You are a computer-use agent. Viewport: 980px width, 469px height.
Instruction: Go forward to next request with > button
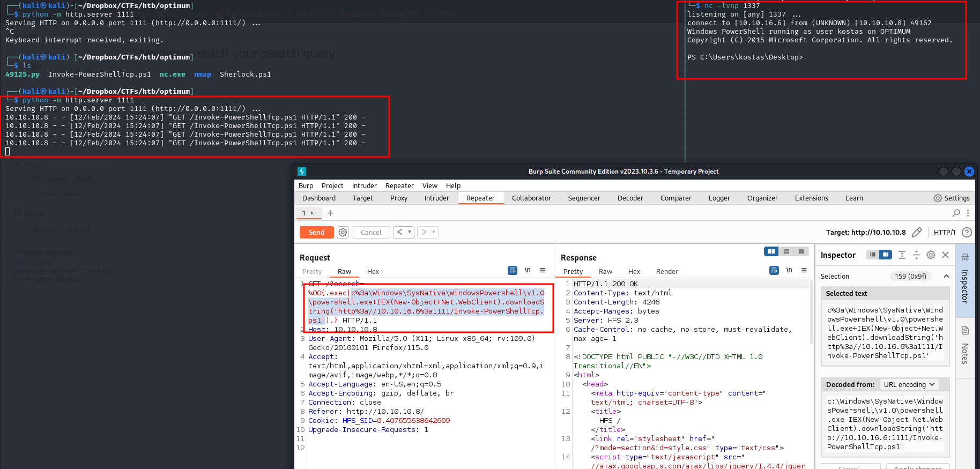coord(424,232)
